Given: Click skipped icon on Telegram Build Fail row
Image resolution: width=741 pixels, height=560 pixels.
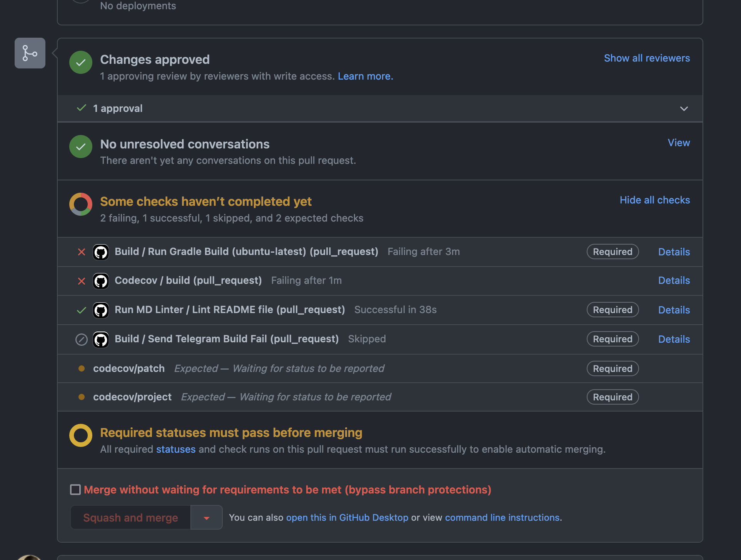Looking at the screenshot, I should [x=82, y=340].
